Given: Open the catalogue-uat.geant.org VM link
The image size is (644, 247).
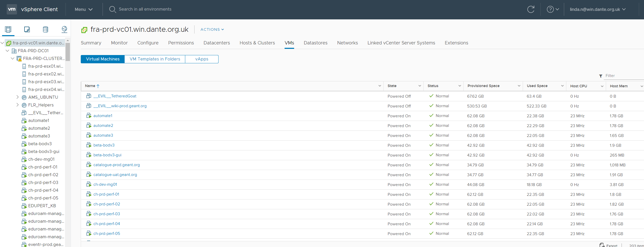Looking at the screenshot, I should coord(115,175).
